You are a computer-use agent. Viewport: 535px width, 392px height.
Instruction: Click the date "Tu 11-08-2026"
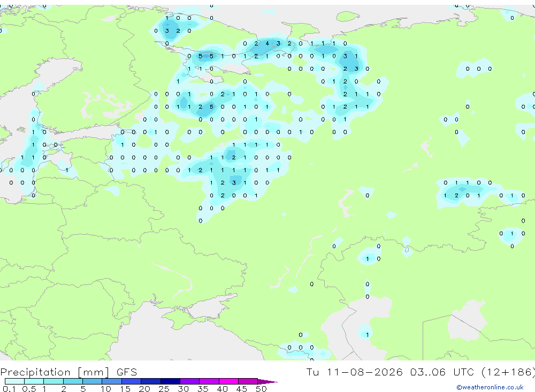[355, 372]
